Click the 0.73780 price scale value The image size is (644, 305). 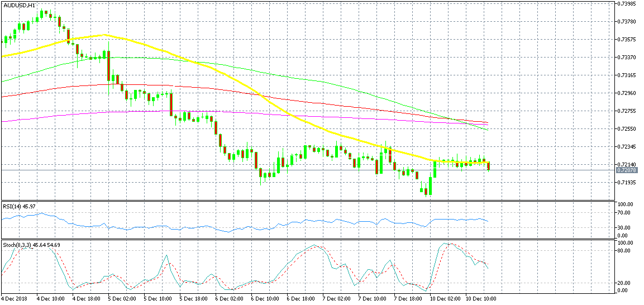click(626, 22)
